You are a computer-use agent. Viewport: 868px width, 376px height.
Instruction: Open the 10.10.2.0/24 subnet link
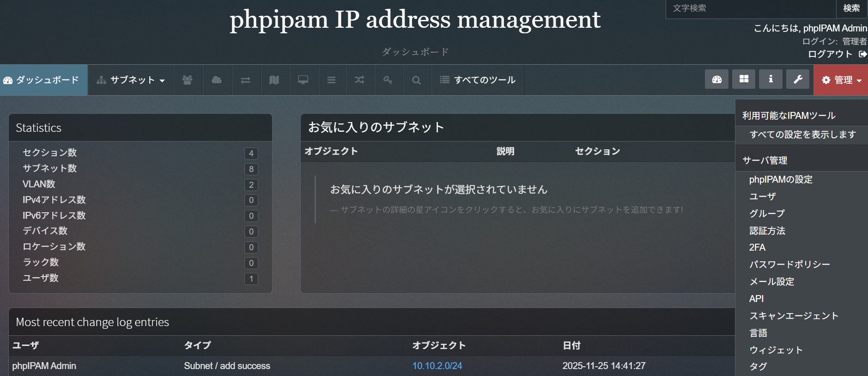(x=437, y=366)
